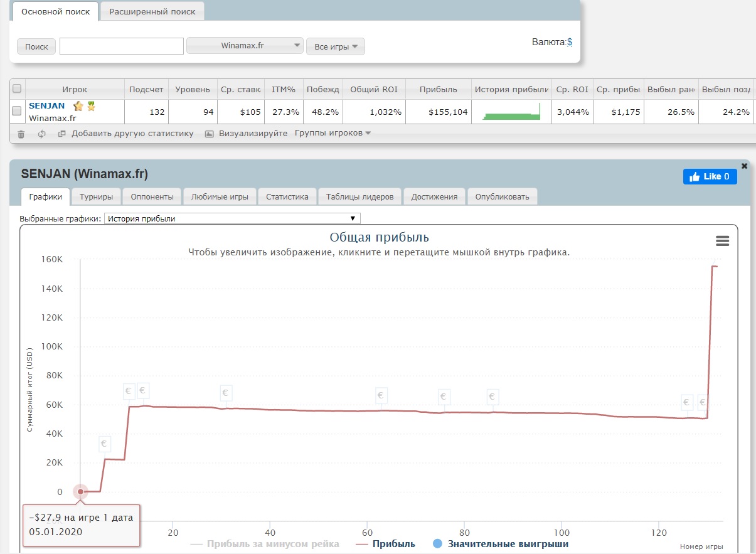Click the gold star icon next to SENJAN
Viewport: 756px width, 554px height.
pyautogui.click(x=78, y=106)
